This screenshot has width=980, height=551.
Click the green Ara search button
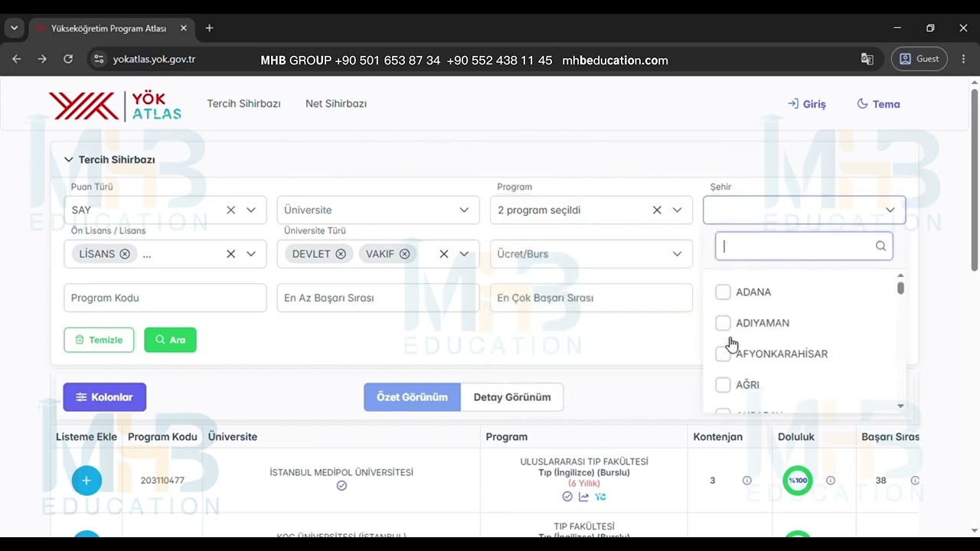pyautogui.click(x=170, y=340)
